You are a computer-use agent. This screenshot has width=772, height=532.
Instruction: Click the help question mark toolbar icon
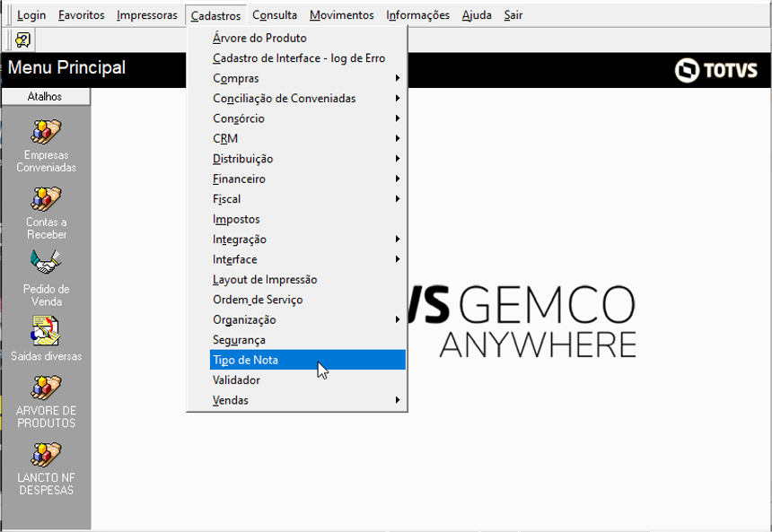pos(22,39)
